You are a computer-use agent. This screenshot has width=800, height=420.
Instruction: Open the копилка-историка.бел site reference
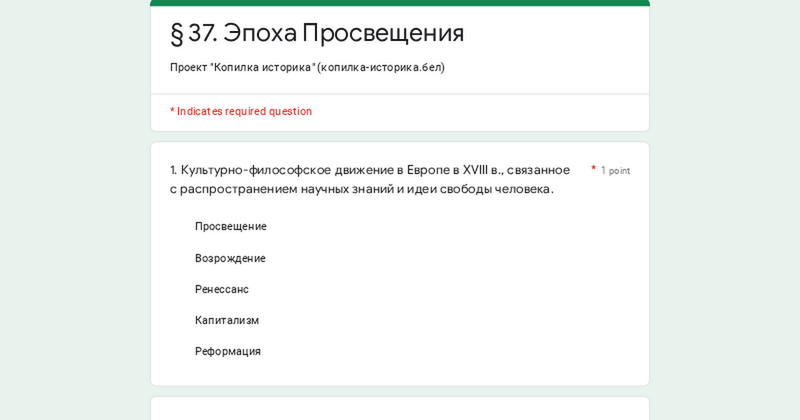(x=381, y=67)
